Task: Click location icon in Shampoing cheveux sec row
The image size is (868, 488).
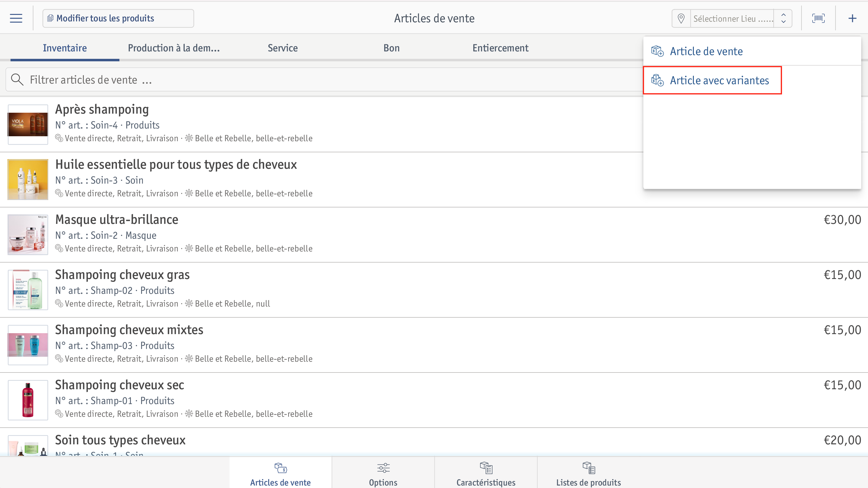Action: (189, 413)
